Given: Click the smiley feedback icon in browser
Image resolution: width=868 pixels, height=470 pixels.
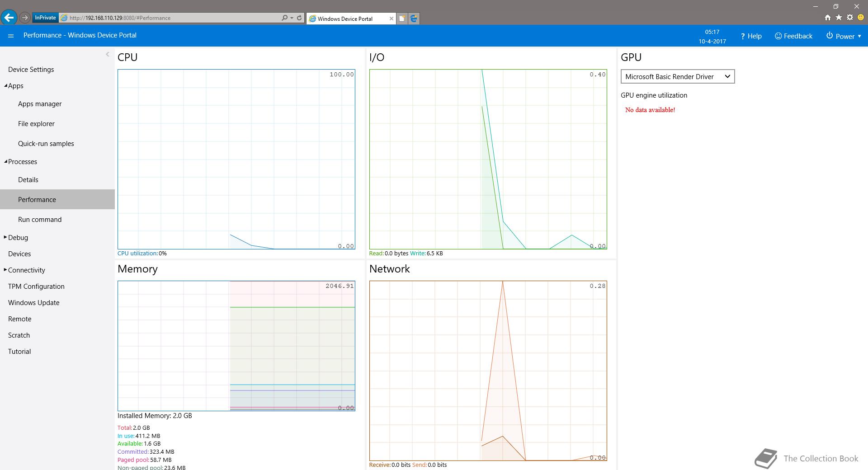Looking at the screenshot, I should [861, 18].
